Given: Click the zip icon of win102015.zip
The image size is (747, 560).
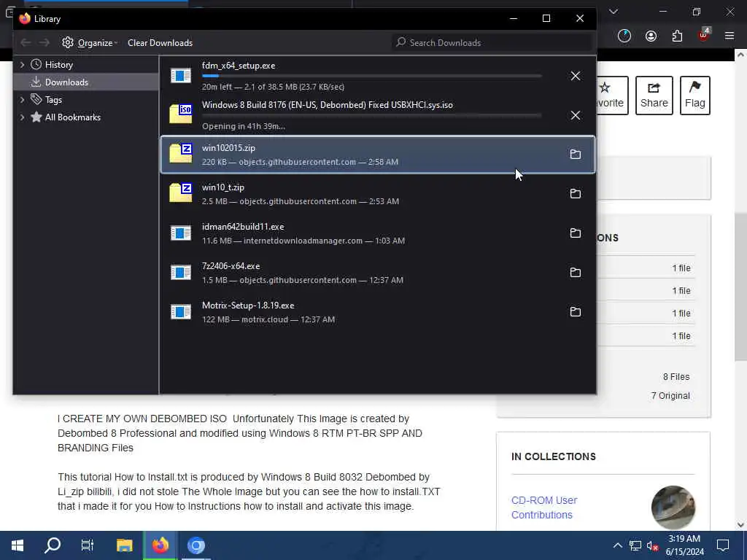Looking at the screenshot, I should 181,153.
